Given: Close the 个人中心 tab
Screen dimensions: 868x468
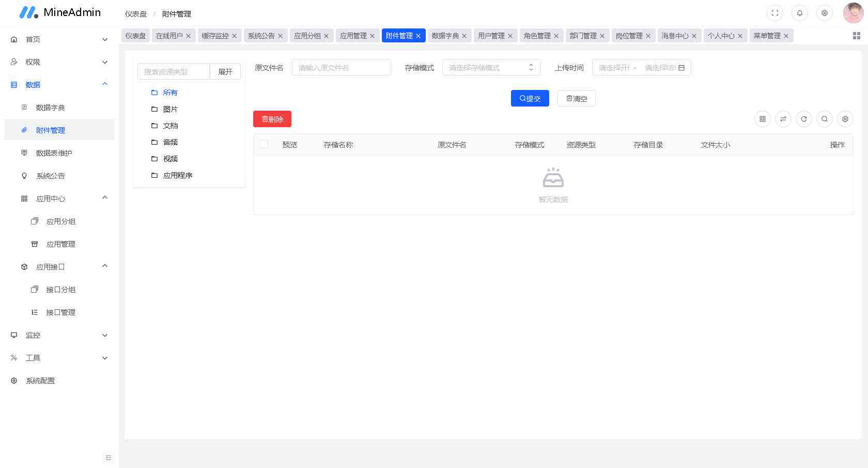Looking at the screenshot, I should pyautogui.click(x=740, y=36).
